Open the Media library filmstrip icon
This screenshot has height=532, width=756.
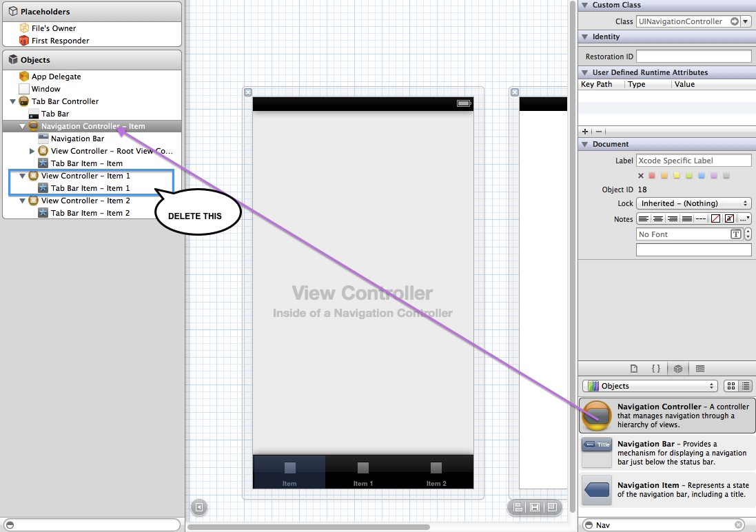(x=699, y=369)
